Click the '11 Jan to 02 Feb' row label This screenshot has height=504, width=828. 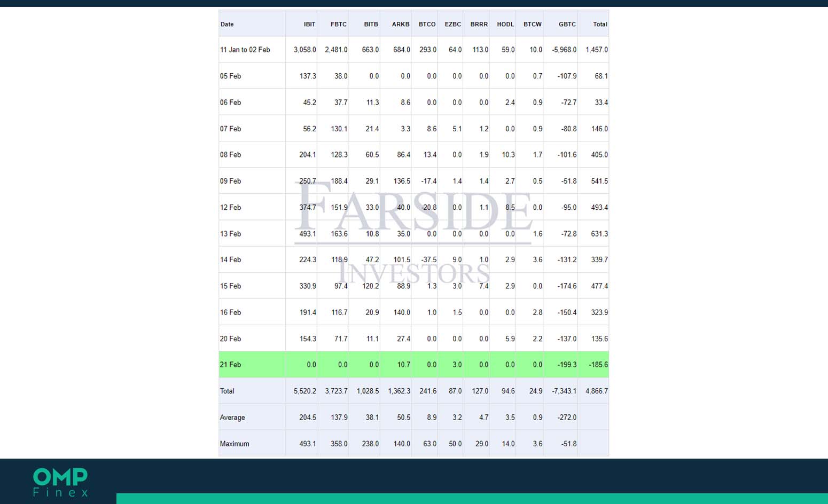point(245,50)
